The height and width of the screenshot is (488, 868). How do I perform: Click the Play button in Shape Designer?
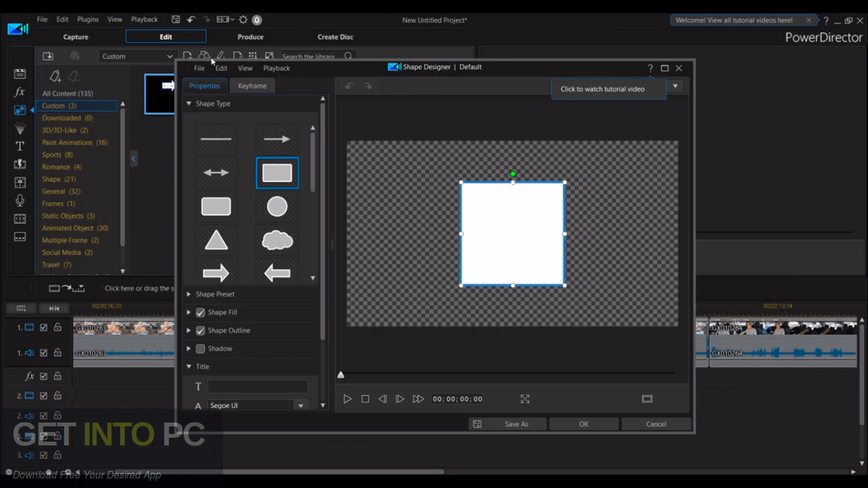pos(348,399)
